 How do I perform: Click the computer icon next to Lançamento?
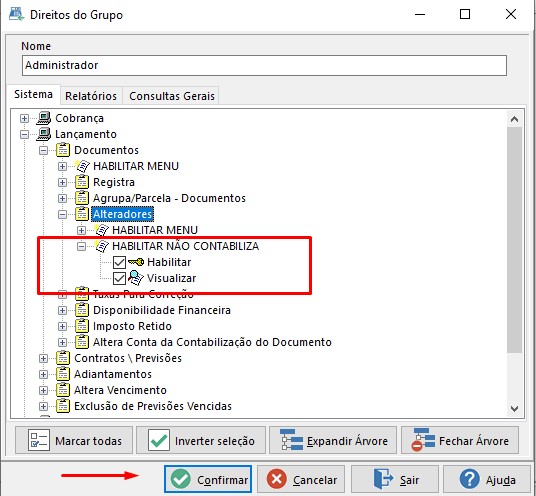pos(44,134)
